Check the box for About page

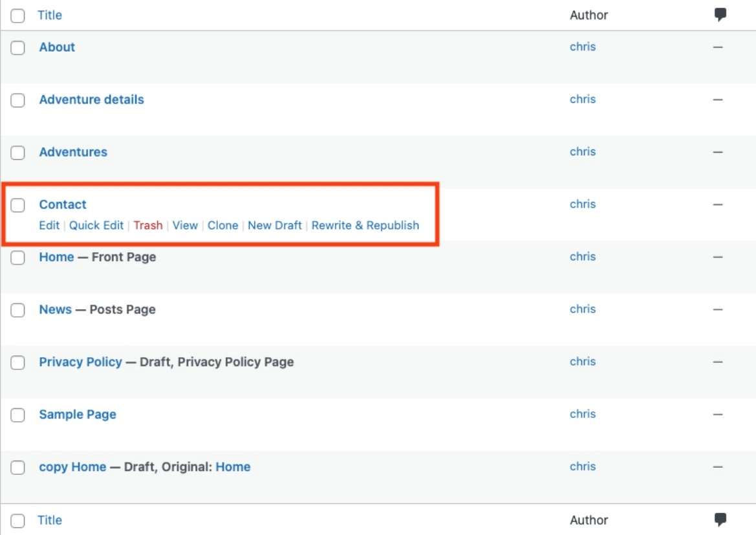18,48
